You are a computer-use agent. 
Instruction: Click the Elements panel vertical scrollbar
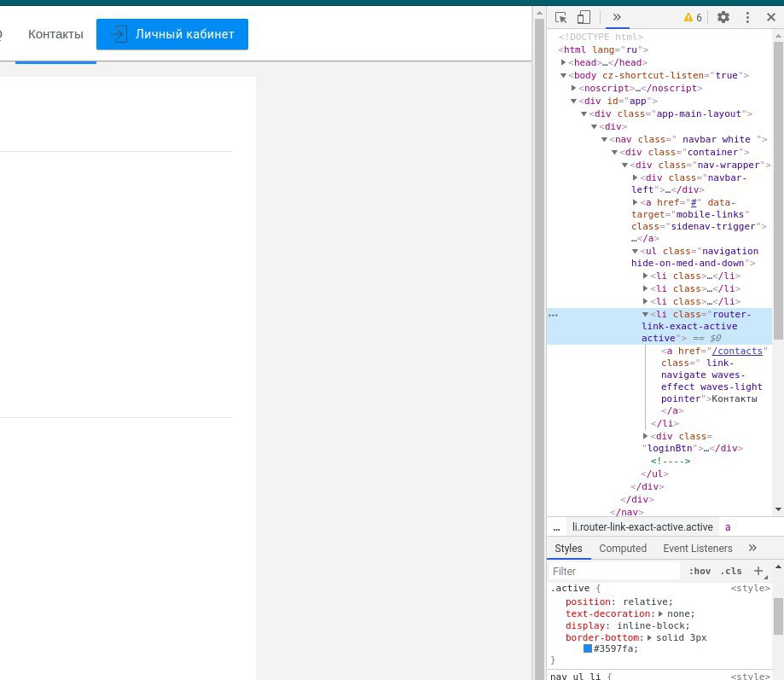click(778, 190)
